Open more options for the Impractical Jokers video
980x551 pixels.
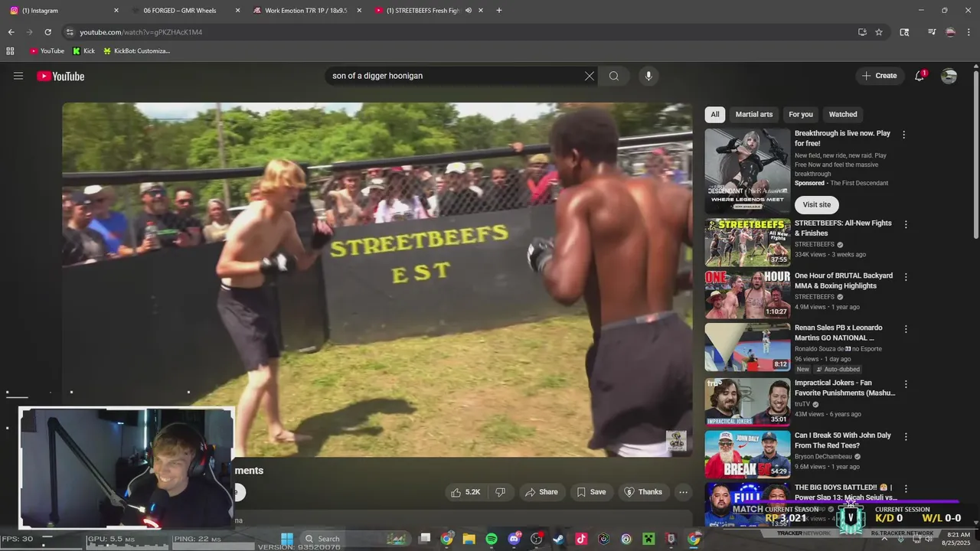click(906, 384)
